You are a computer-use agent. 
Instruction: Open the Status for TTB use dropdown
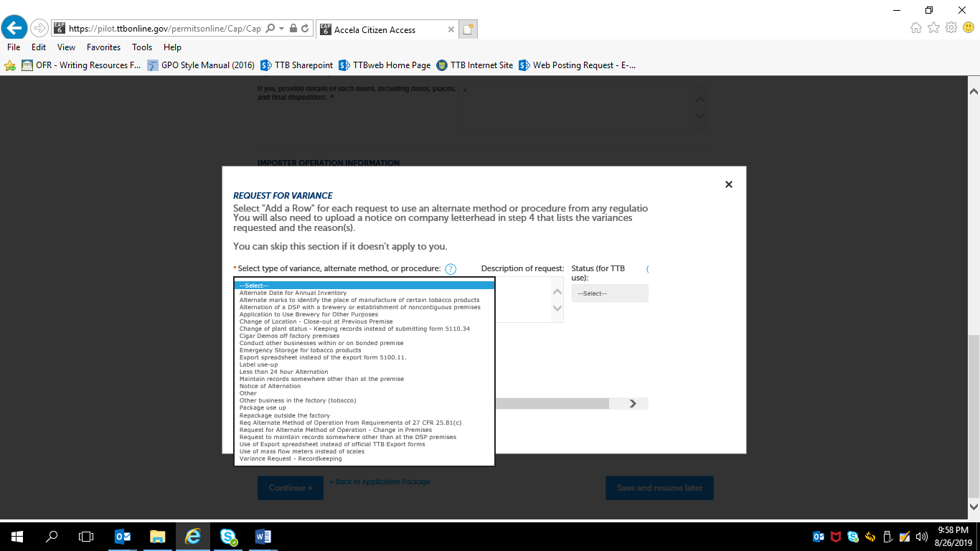pyautogui.click(x=610, y=293)
